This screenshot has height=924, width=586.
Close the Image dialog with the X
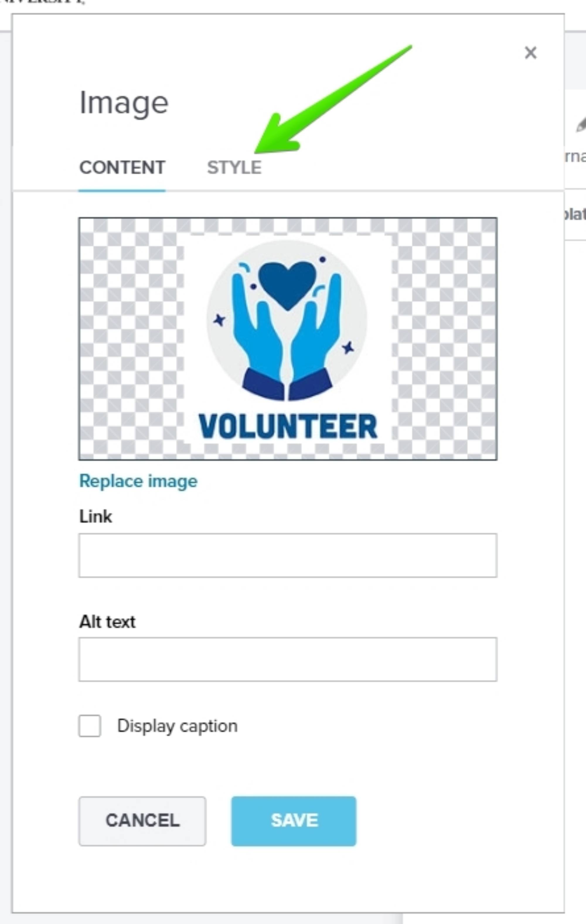pyautogui.click(x=530, y=52)
